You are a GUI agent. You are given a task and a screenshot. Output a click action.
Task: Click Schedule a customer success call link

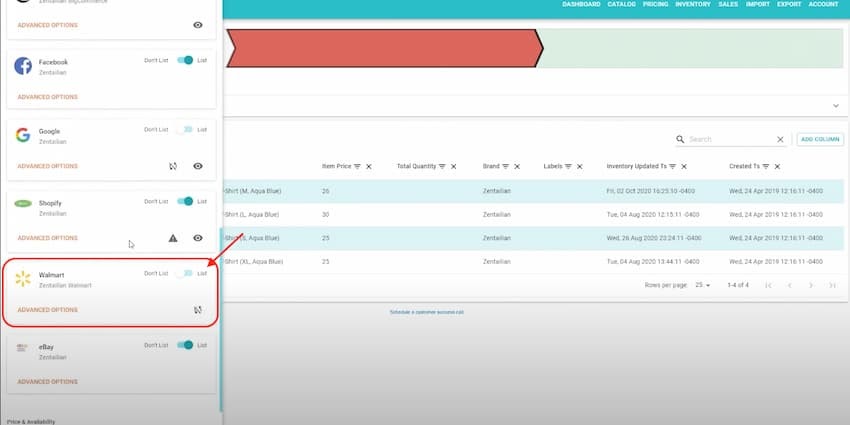click(427, 312)
